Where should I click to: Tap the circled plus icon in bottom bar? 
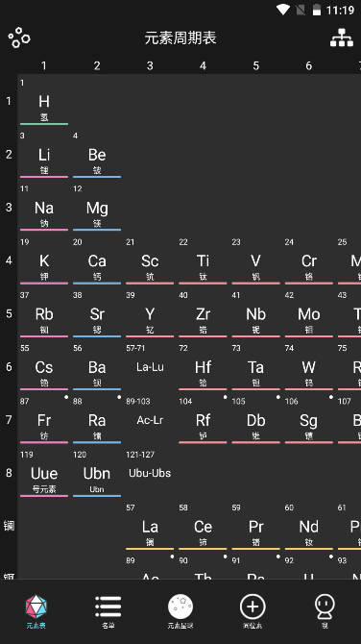pyautogui.click(x=253, y=607)
